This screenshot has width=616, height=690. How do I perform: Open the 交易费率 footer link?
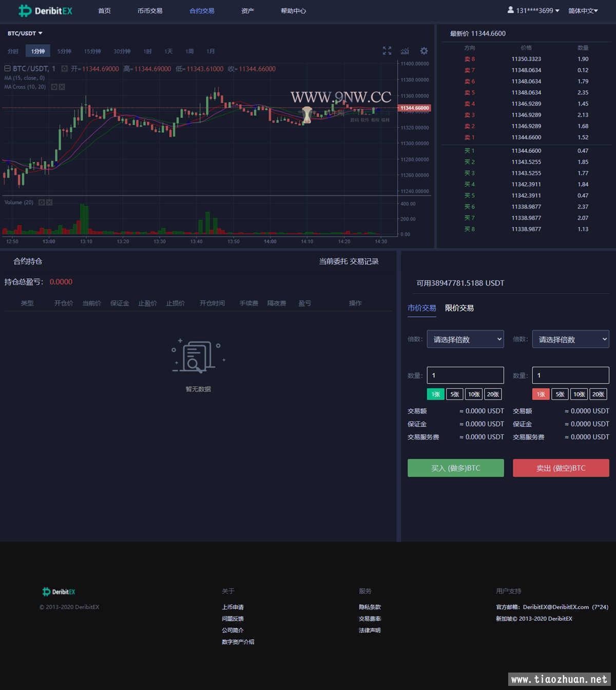[x=370, y=619]
